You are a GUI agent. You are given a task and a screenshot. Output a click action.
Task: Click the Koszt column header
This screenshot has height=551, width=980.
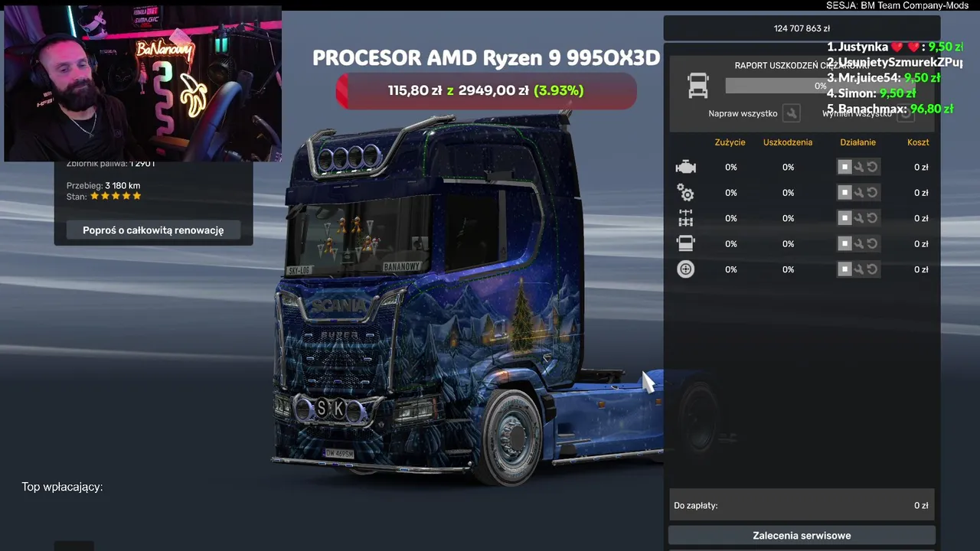click(x=918, y=142)
